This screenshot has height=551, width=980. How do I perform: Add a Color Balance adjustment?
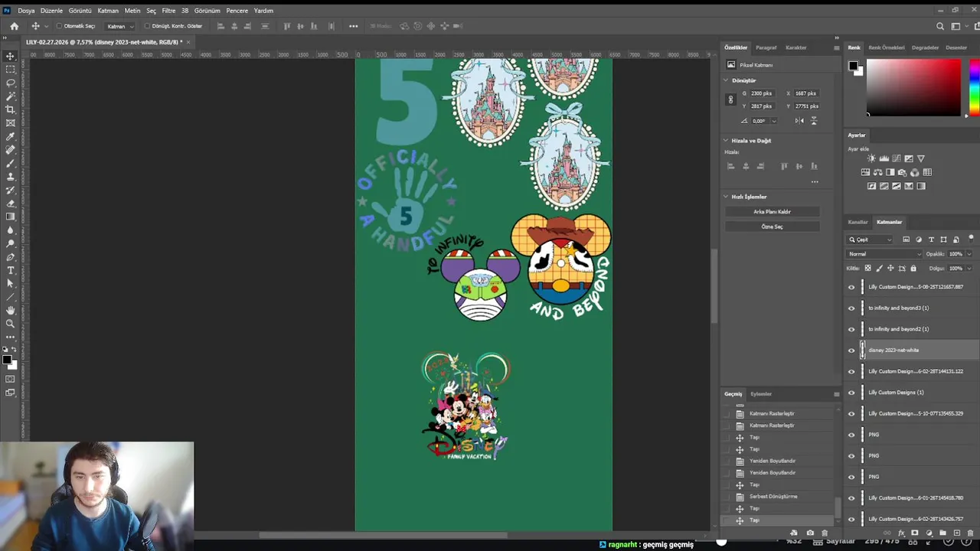point(877,172)
